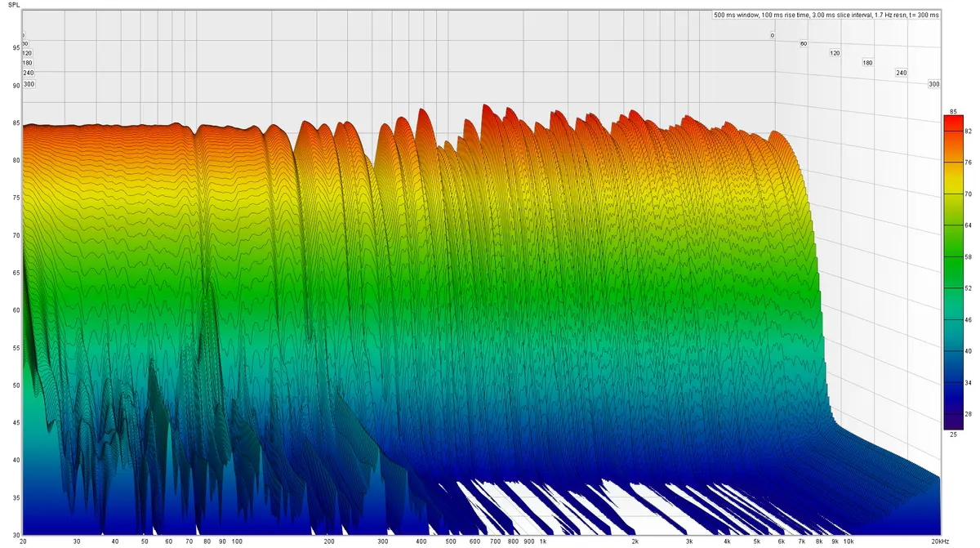This screenshot has height=548, width=980.
Task: Click the "7k" frequency axis label
Action: point(801,541)
